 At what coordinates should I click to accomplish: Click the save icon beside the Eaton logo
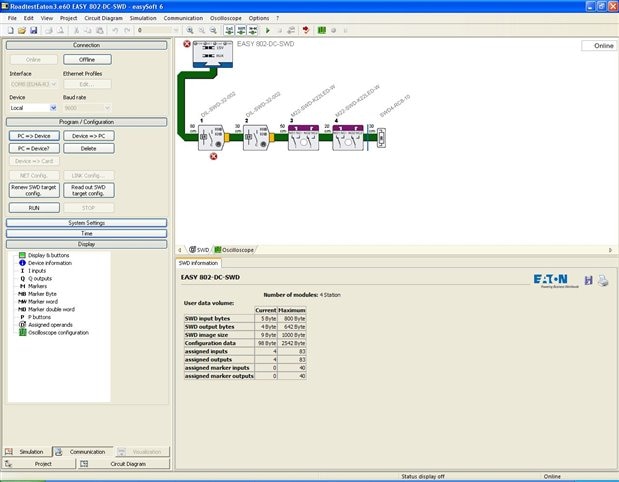[588, 281]
